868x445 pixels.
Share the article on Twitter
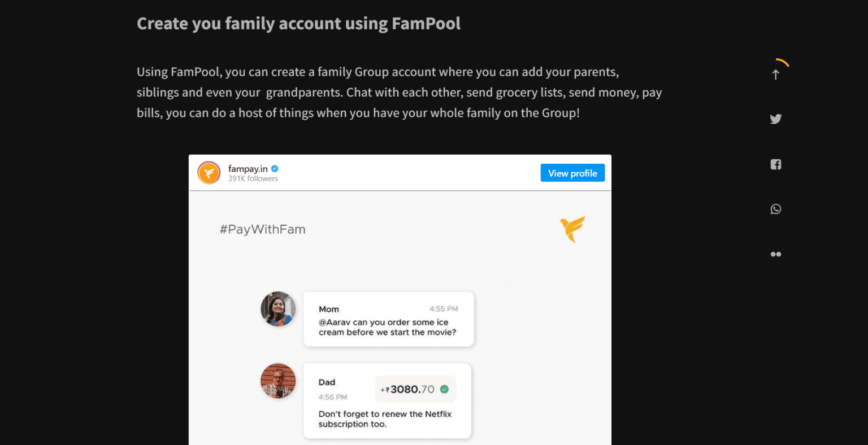(775, 119)
